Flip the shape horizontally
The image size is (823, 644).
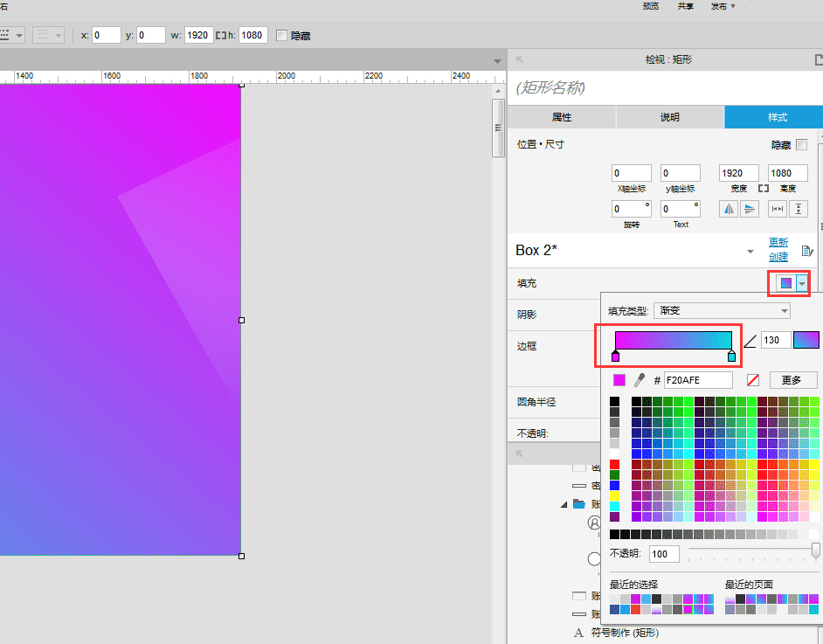pos(729,209)
